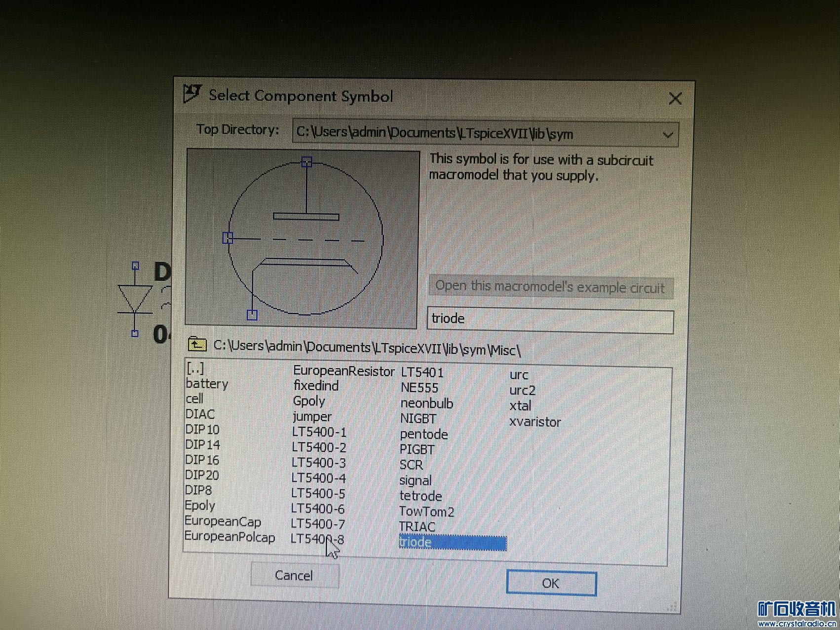Close the Select Component Symbol dialog
Image resolution: width=840 pixels, height=630 pixels.
(x=675, y=99)
